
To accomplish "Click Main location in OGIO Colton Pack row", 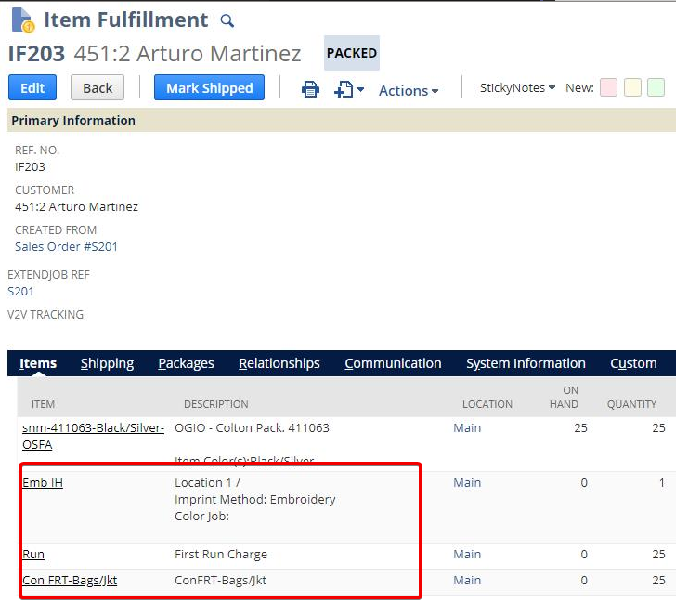I will pos(467,428).
